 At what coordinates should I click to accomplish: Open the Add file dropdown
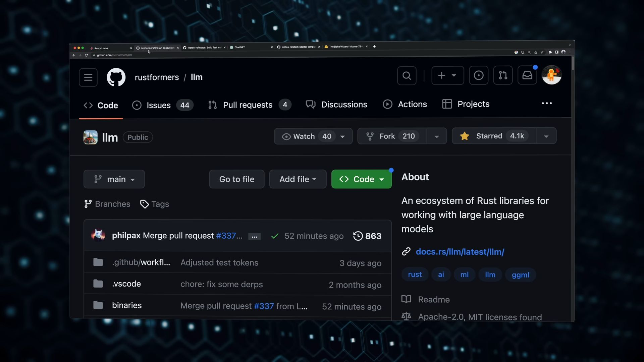click(298, 179)
